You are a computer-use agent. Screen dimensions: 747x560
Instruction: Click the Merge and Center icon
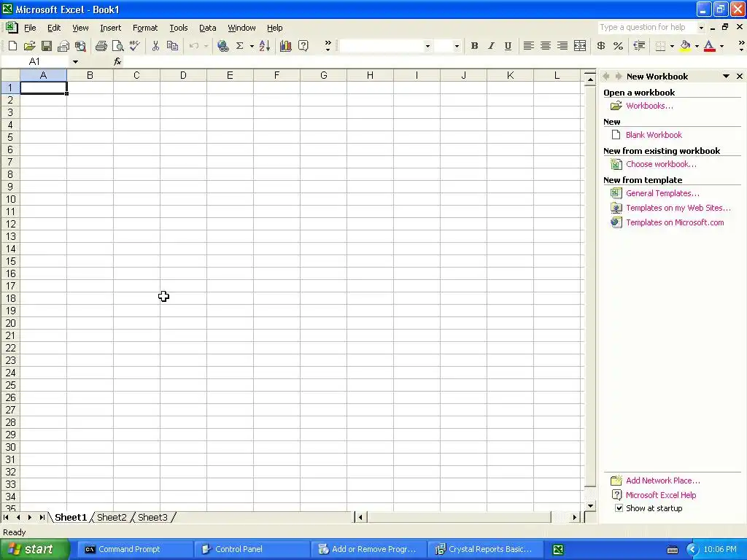(580, 46)
